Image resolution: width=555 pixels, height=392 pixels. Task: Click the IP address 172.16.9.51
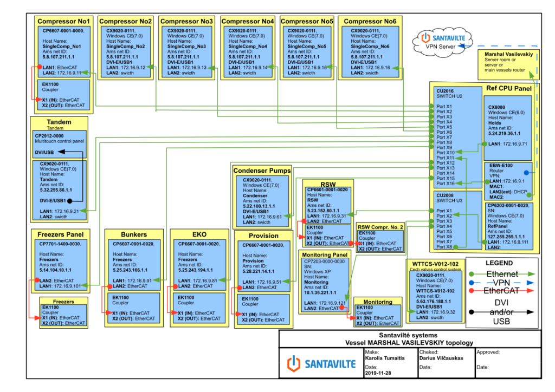click(269, 282)
